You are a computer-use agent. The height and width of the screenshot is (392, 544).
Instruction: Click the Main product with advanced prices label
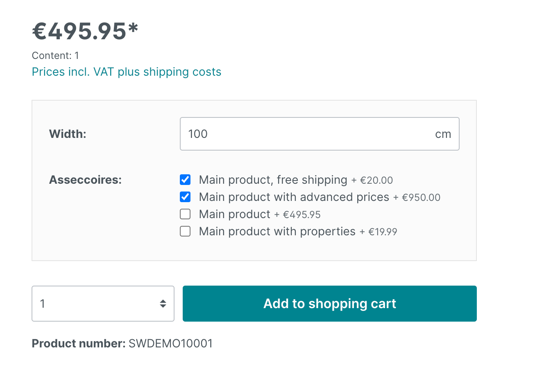294,197
